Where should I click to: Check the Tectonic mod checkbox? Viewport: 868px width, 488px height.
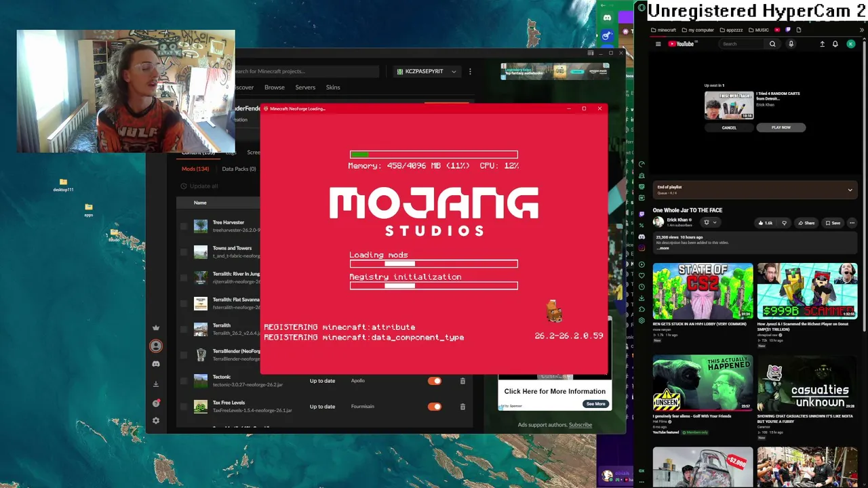184,381
